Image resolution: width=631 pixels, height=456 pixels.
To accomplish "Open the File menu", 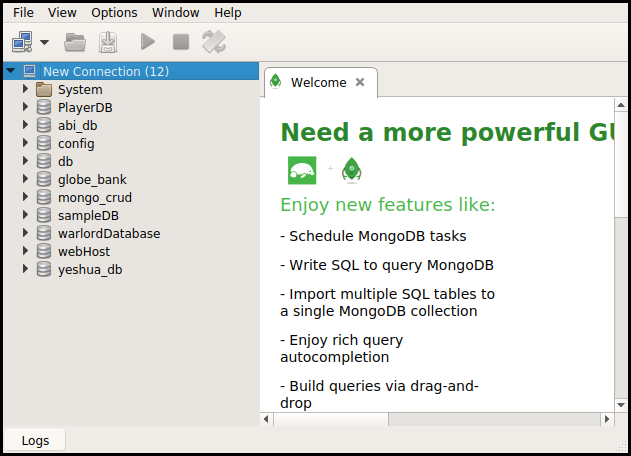I will pos(23,13).
